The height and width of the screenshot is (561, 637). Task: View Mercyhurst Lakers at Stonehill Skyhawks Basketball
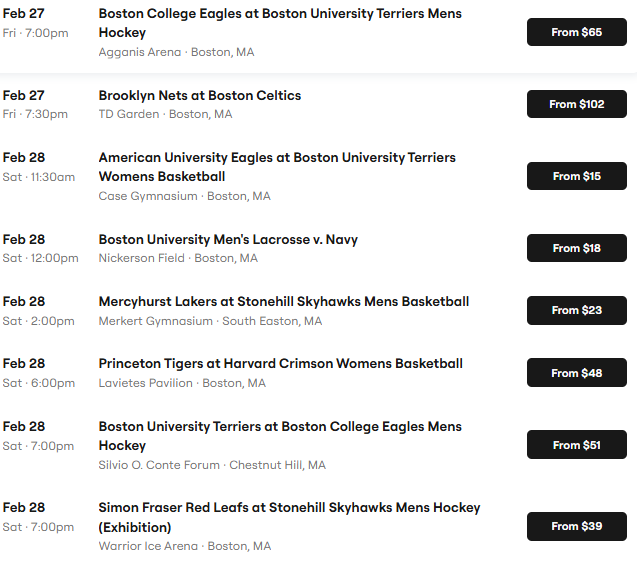(x=283, y=301)
